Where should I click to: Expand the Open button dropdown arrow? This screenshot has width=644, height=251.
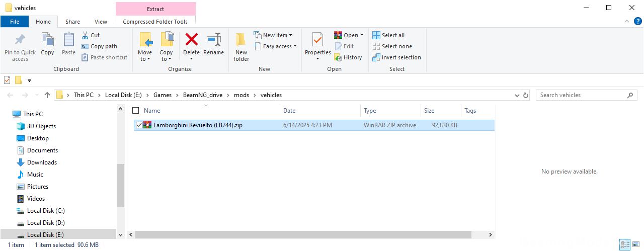click(362, 35)
